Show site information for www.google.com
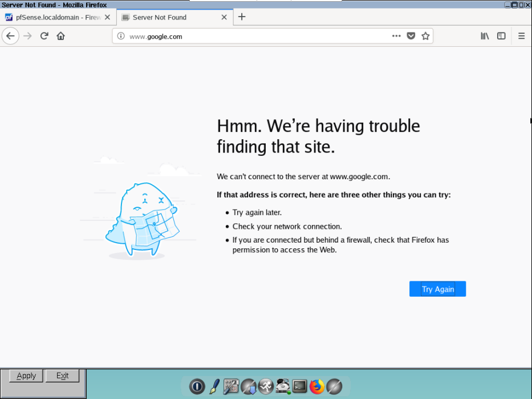The height and width of the screenshot is (399, 532). [121, 36]
